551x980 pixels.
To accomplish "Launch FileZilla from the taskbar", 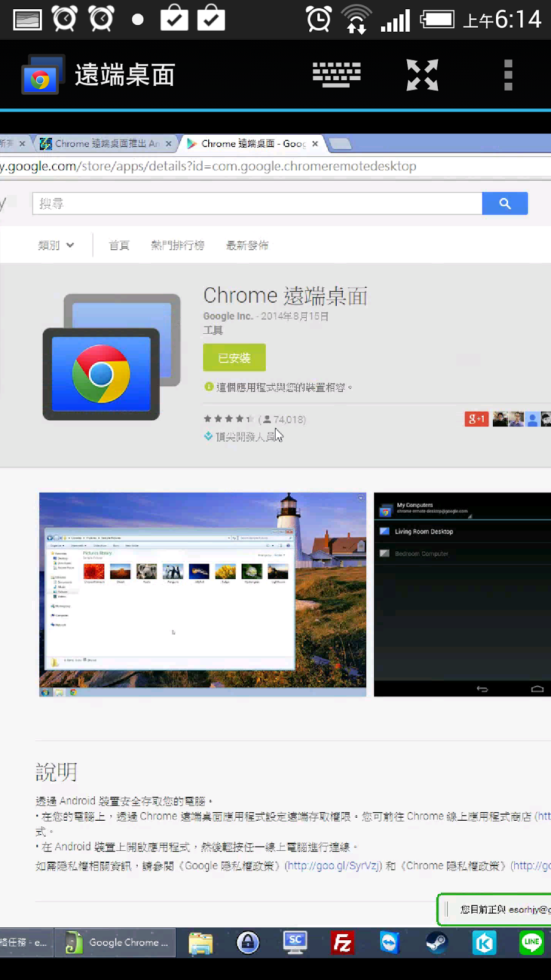I will [342, 943].
